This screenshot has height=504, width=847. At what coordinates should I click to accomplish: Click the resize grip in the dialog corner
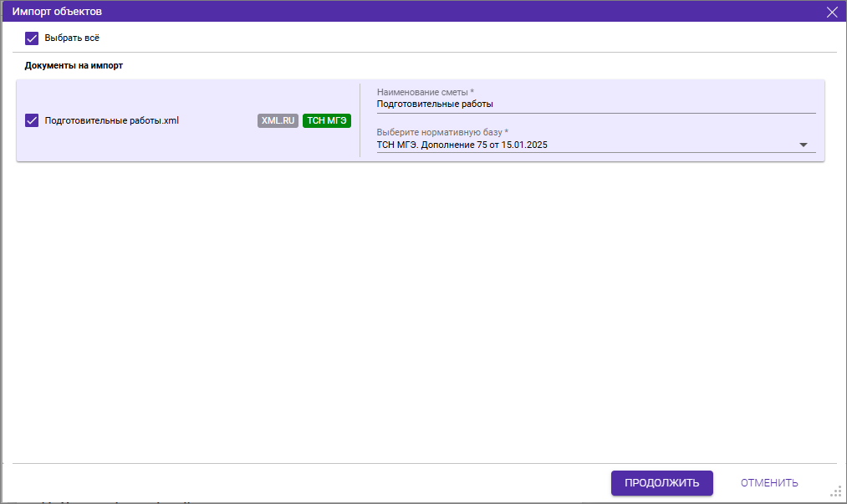point(834,491)
